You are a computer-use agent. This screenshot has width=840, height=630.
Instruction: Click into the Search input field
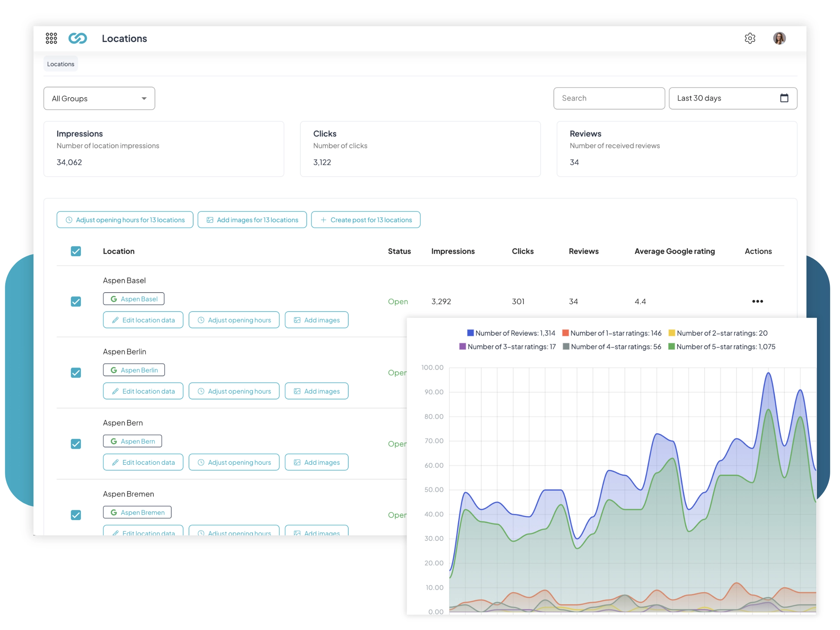609,98
